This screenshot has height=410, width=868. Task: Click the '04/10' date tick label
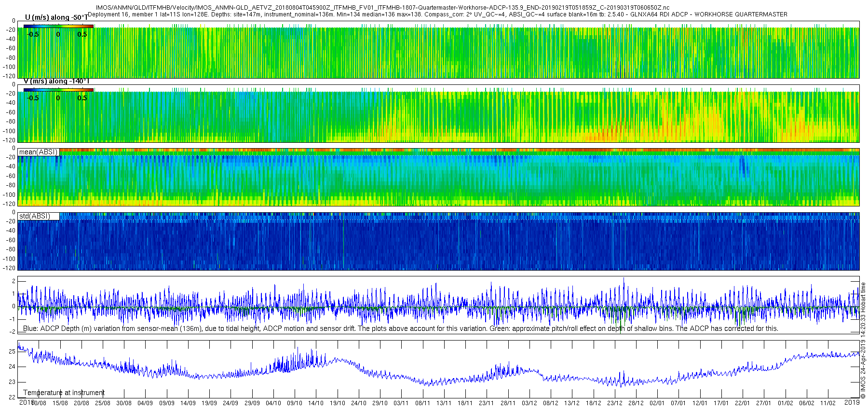(273, 403)
